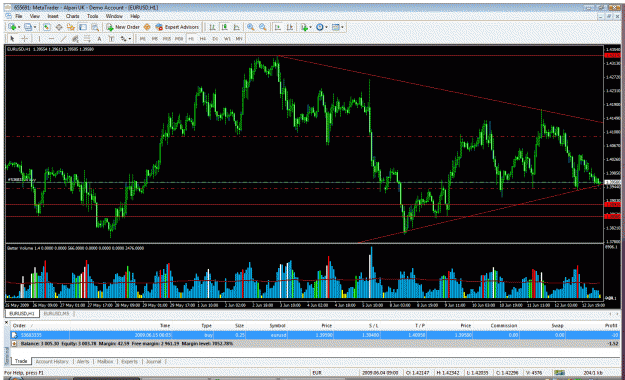Select the arrows drawing tool
The image size is (625, 380).
click(123, 39)
